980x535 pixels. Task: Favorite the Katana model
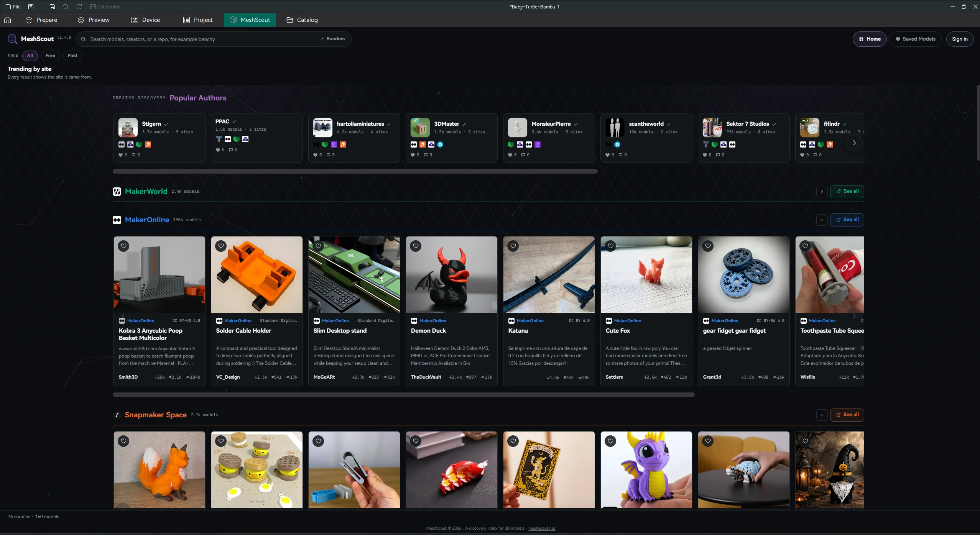pos(513,246)
